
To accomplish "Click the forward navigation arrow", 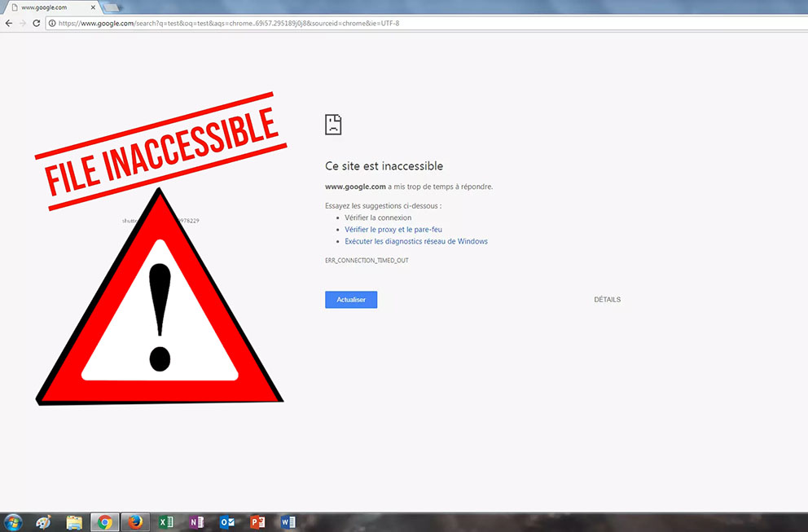I will coord(23,23).
